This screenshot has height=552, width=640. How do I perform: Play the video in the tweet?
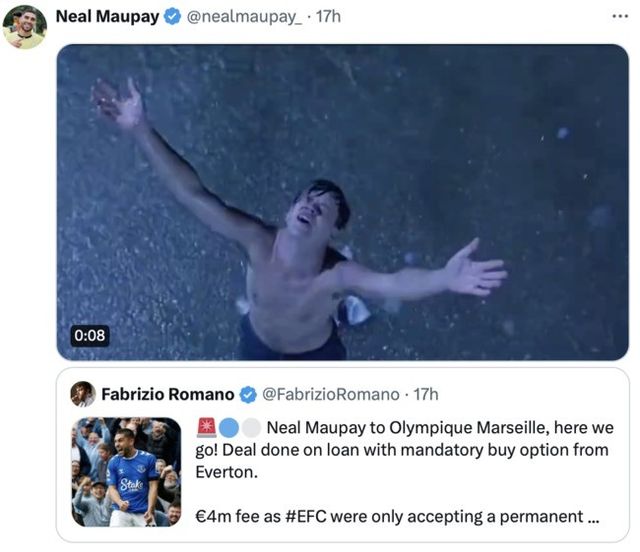point(342,202)
